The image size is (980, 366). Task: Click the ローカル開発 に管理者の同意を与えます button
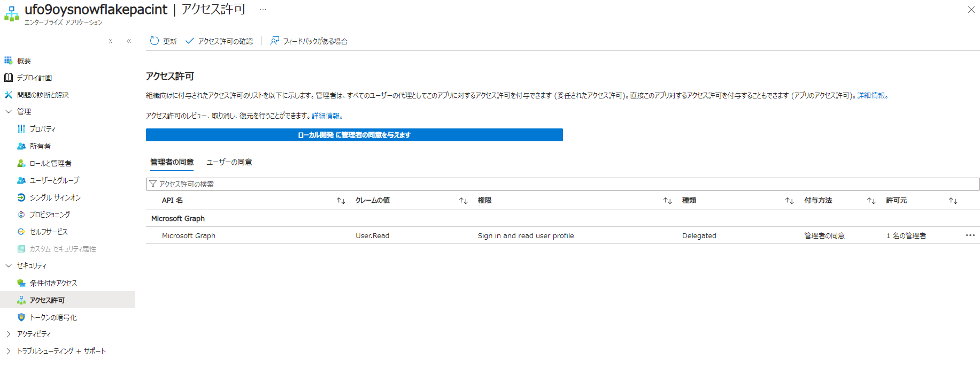pos(354,135)
